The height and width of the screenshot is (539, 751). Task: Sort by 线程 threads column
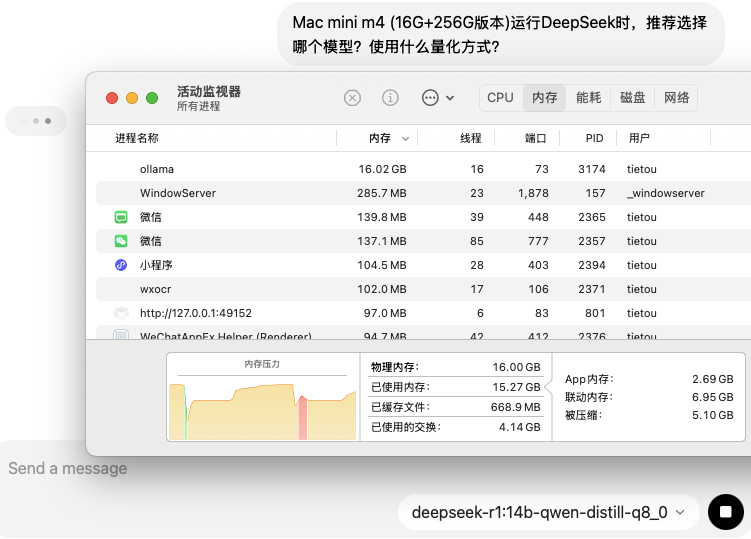click(x=470, y=138)
